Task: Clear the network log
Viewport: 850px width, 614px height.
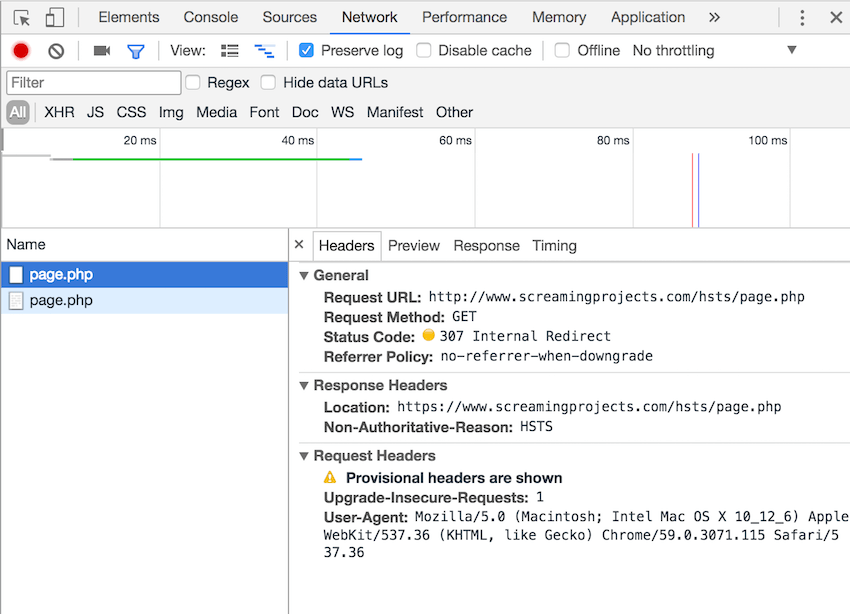Action: 56,51
